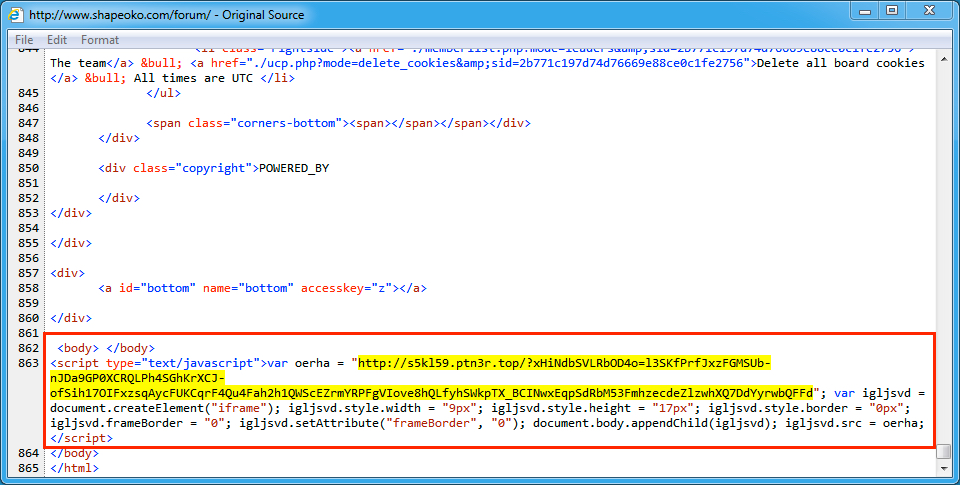
Task: Click the scrollbar up arrow
Action: point(943,59)
